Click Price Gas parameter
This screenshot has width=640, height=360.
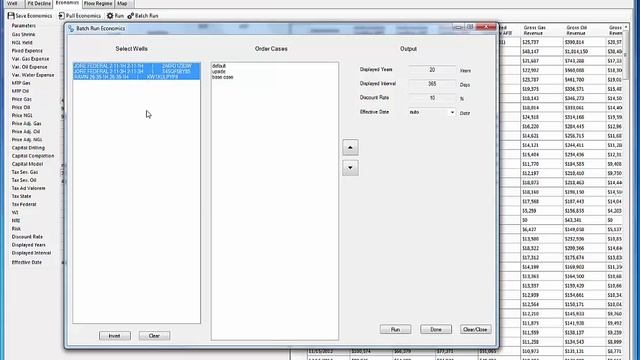(22, 99)
